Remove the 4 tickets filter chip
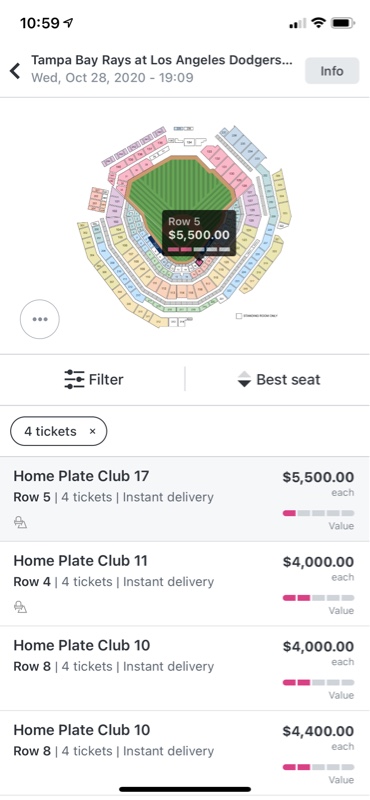The image size is (370, 800). [92, 432]
